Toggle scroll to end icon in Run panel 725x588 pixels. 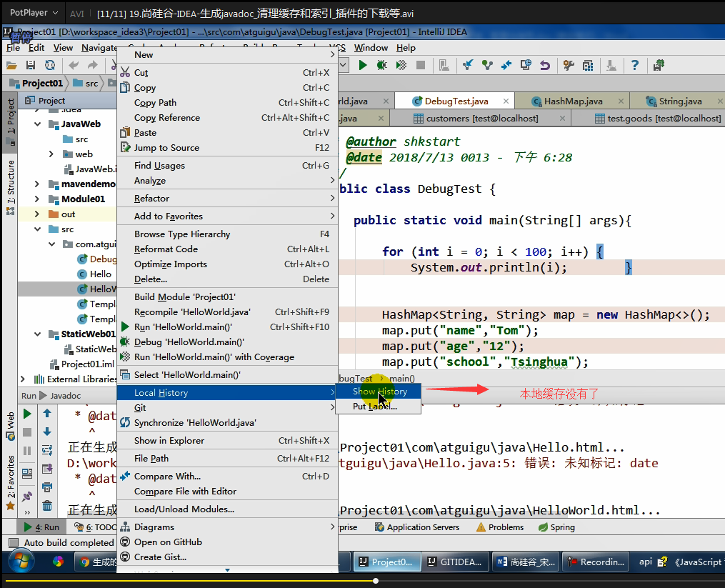(x=47, y=469)
